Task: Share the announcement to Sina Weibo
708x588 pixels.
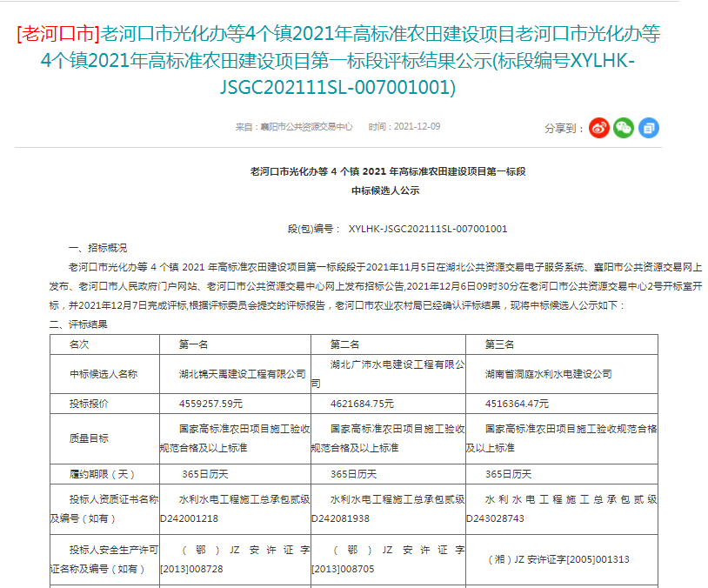Action: tap(598, 128)
